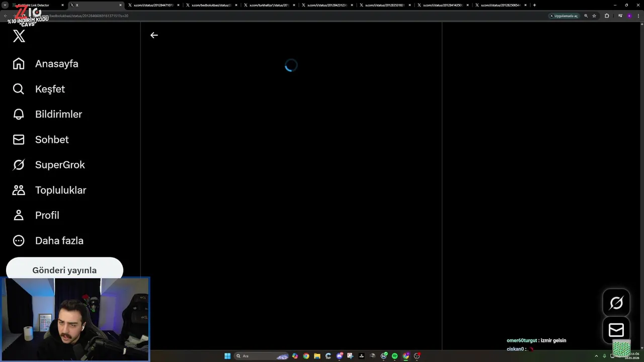Click Uygulamada aç in the address bar
644x362 pixels.
click(564, 16)
